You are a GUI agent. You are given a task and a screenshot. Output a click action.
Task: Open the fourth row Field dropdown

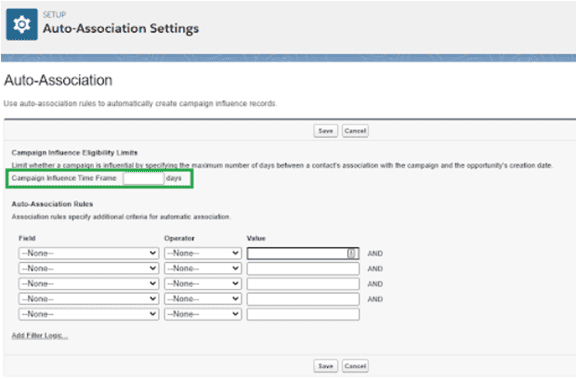click(x=89, y=299)
